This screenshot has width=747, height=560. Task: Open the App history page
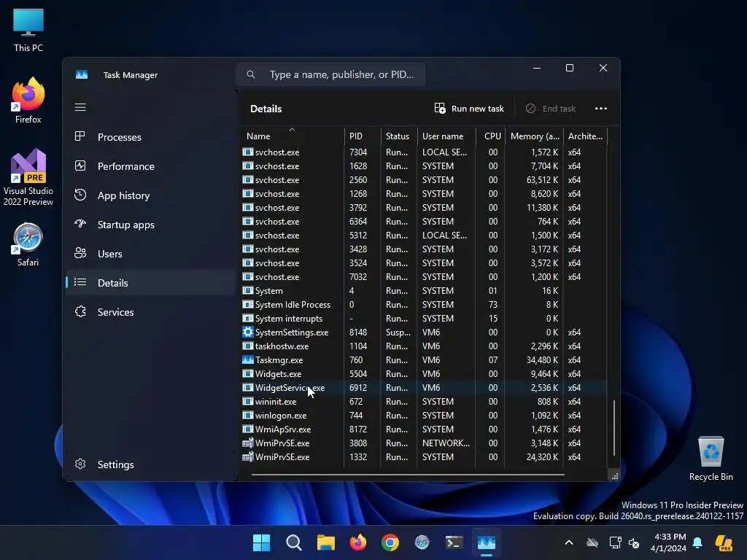[150, 195]
